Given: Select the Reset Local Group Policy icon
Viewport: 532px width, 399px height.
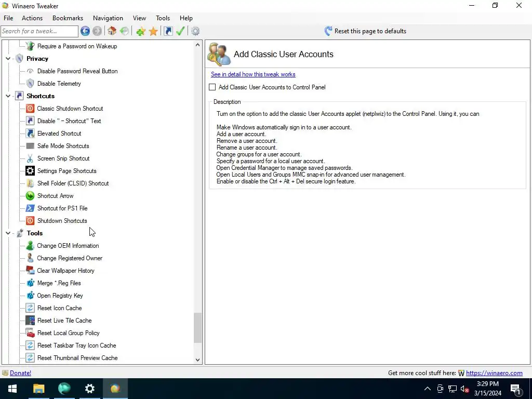Looking at the screenshot, I should [x=30, y=333].
